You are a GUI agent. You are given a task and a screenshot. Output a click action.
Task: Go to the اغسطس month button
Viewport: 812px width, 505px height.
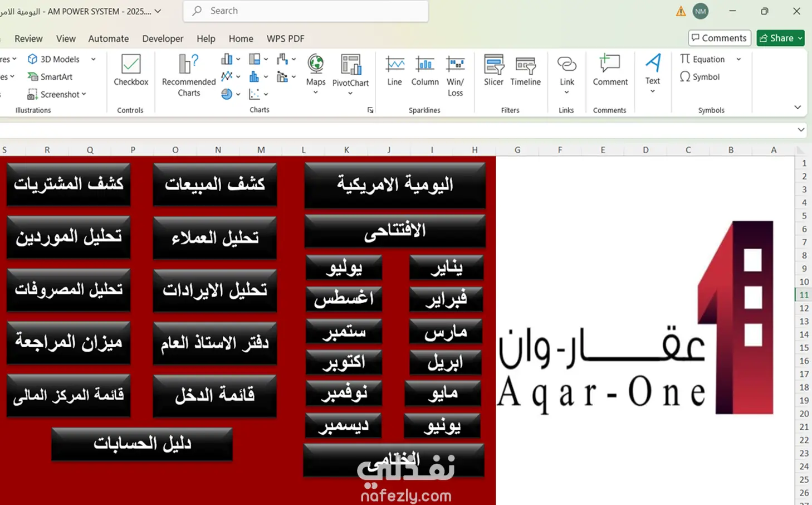(x=344, y=299)
